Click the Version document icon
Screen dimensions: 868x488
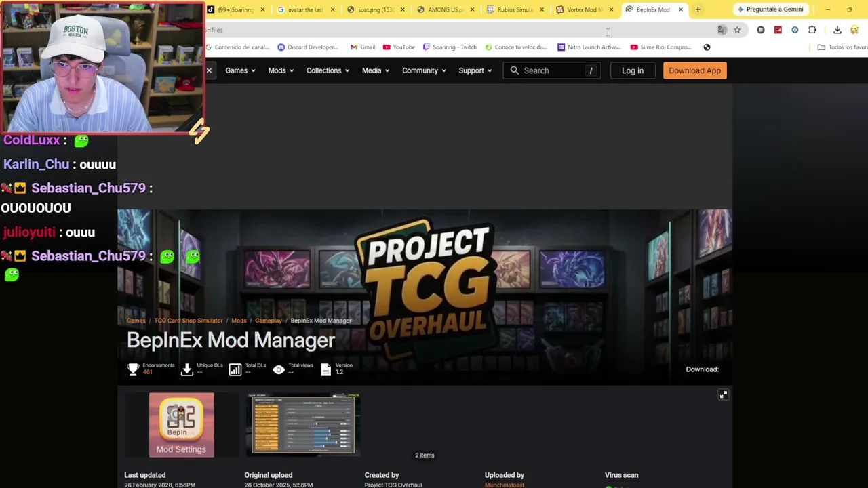(326, 369)
